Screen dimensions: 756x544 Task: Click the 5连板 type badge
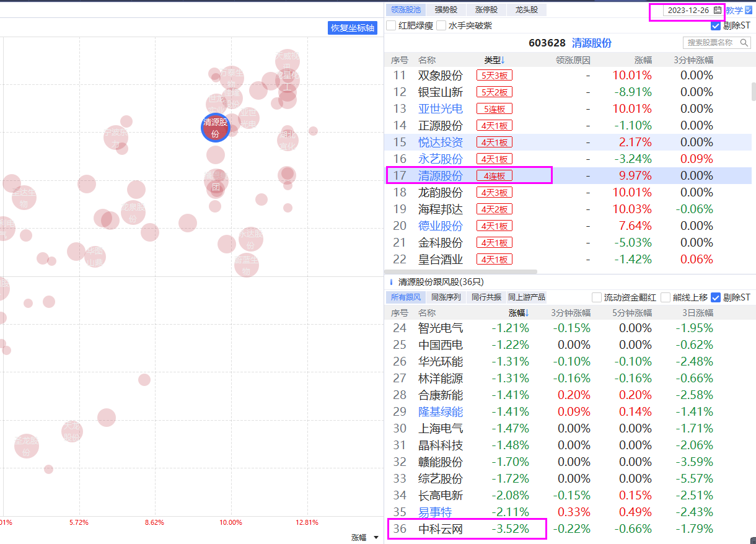point(494,109)
